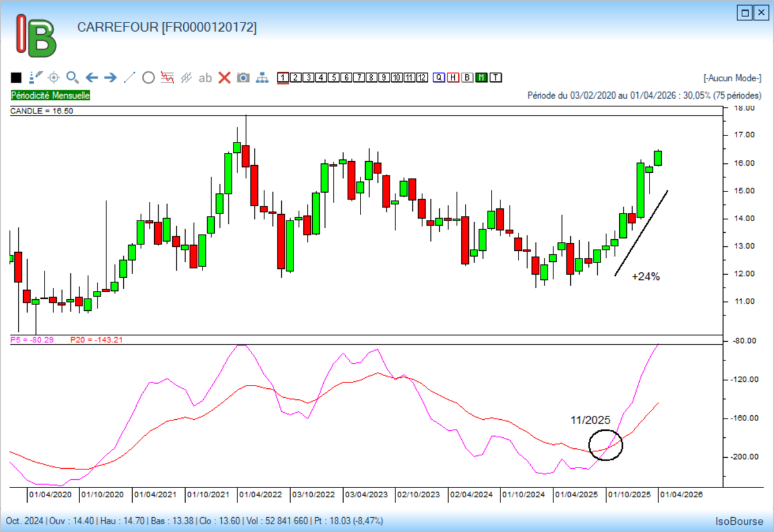Switch to H weekly periodicity
The width and height of the screenshot is (774, 532).
[453, 78]
